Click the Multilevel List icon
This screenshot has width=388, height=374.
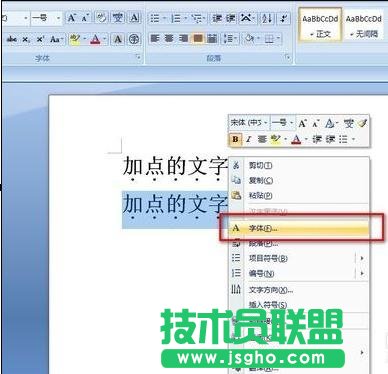pos(197,18)
